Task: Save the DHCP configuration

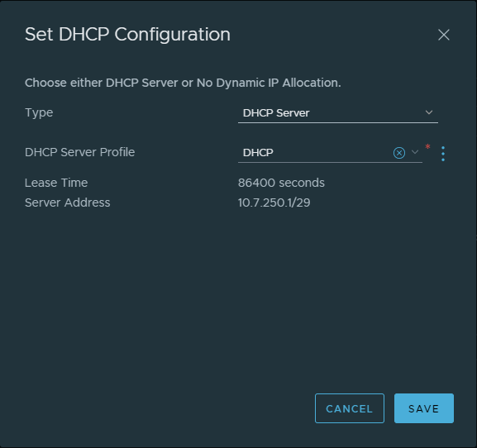Action: (x=424, y=408)
